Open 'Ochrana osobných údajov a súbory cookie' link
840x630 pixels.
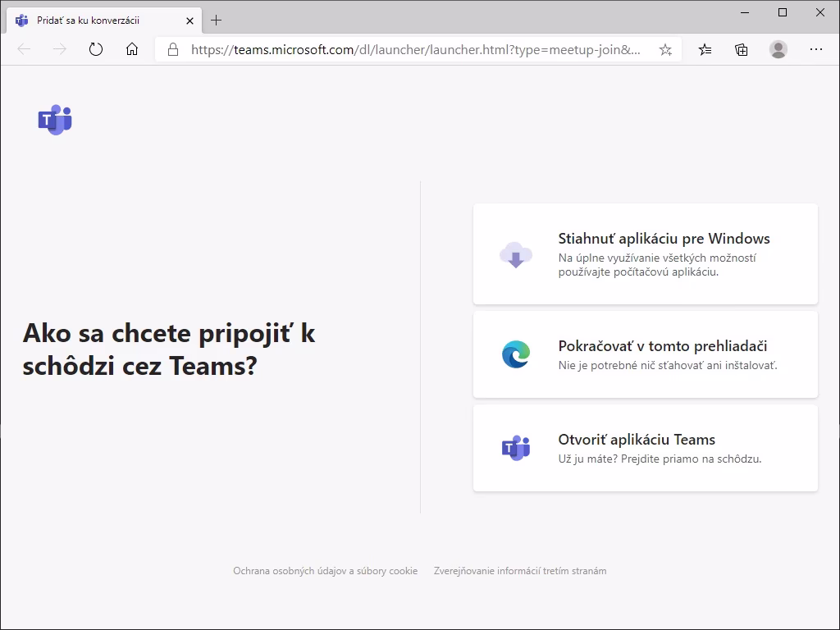[325, 571]
